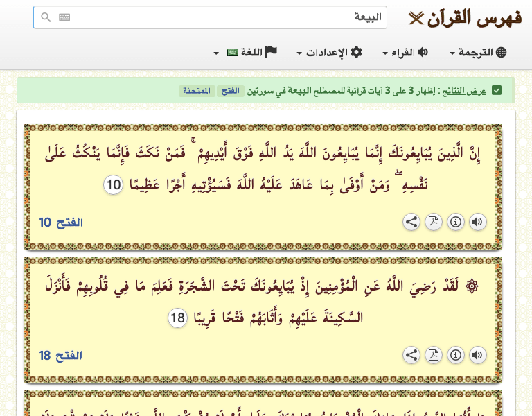The image size is (532, 416).
Task: Open the اللغة language selector
Action: (x=247, y=53)
